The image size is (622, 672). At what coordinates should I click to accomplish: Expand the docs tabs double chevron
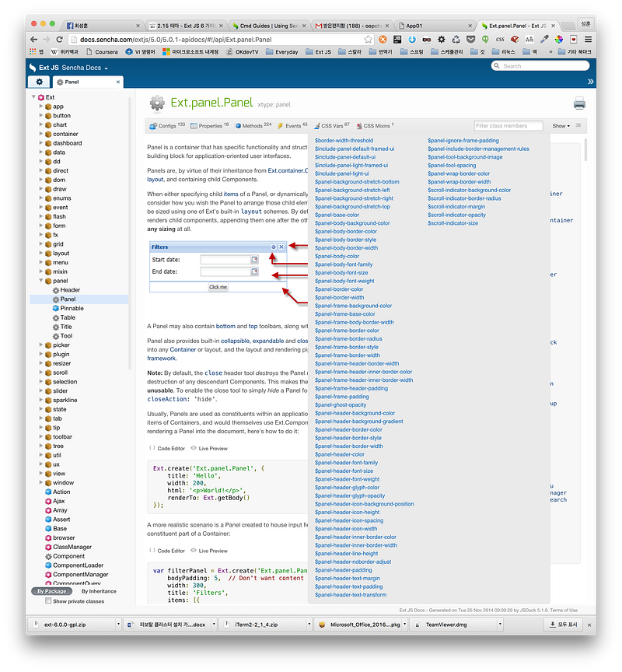coord(590,82)
